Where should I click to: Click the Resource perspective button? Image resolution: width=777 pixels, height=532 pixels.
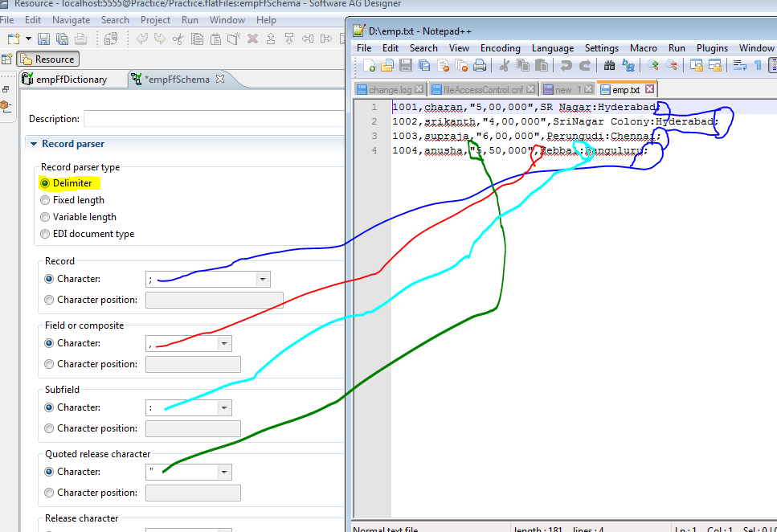47,59
